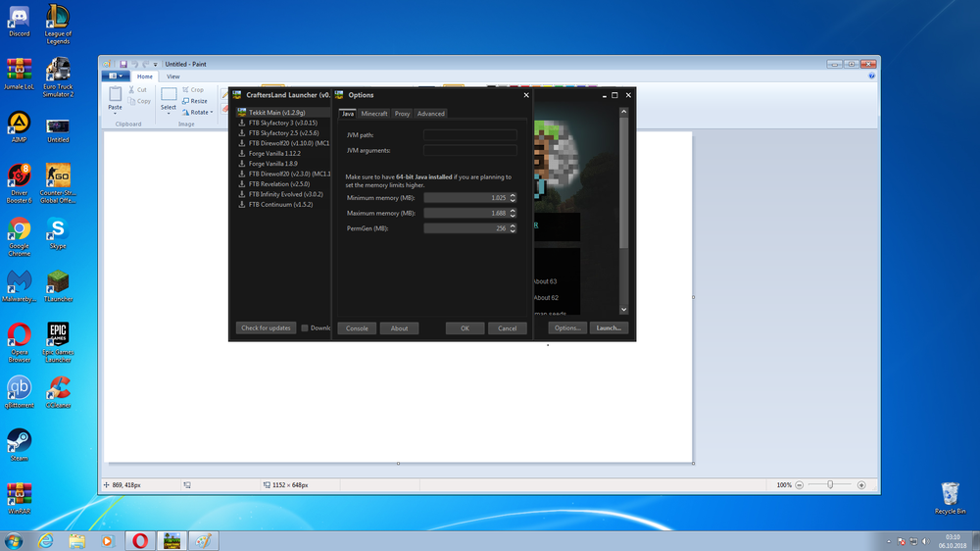The image size is (980, 551).
Task: Select the Forge Vanilla 1.12.2 modpack
Action: pos(274,154)
